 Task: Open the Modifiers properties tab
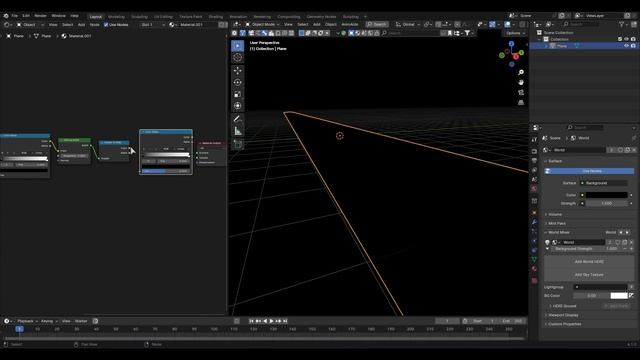pyautogui.click(x=534, y=222)
